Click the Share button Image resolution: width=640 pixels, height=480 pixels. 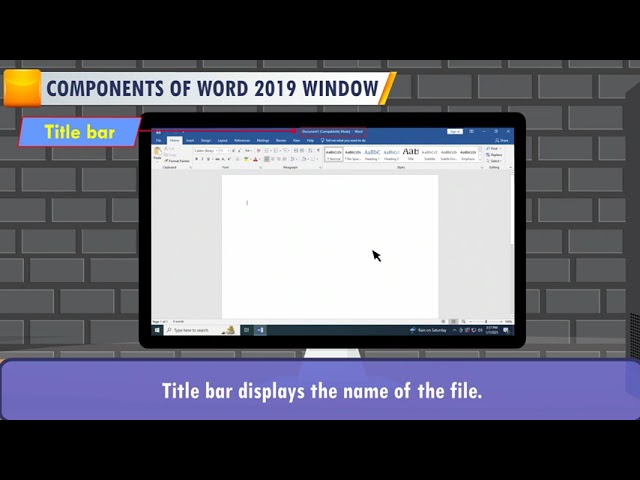pyautogui.click(x=502, y=140)
